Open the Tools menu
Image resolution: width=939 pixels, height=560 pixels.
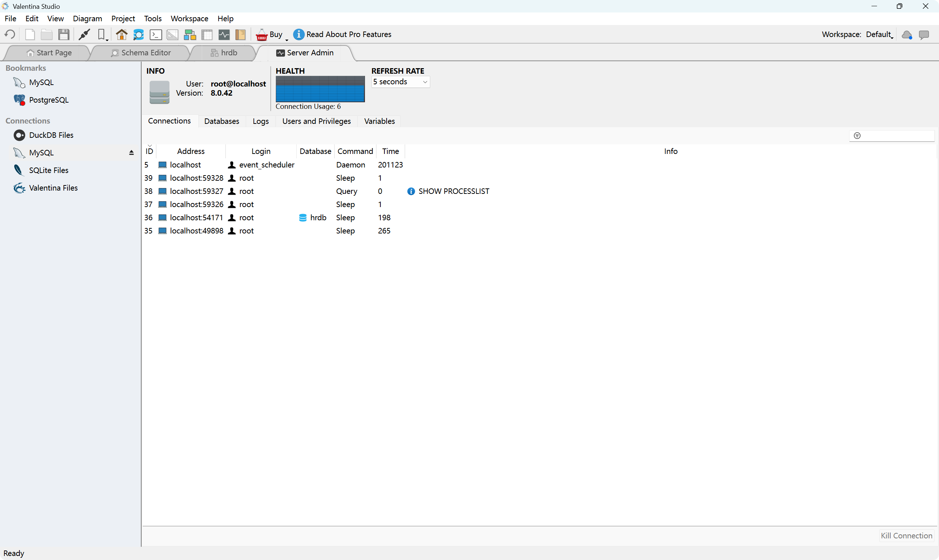click(153, 18)
